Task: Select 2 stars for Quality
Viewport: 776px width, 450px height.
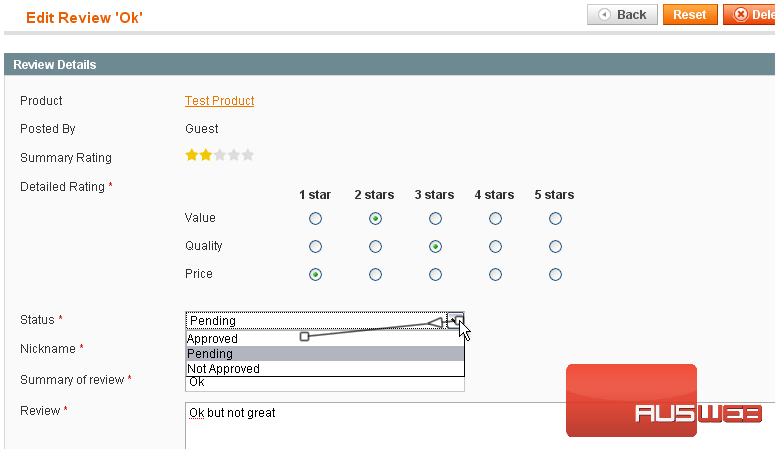Action: point(375,246)
